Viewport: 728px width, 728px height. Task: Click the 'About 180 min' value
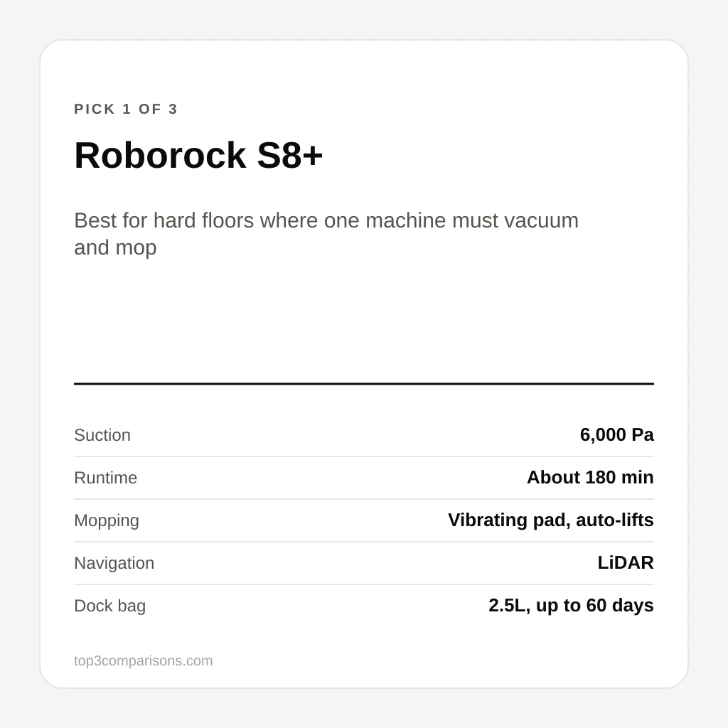coord(590,477)
